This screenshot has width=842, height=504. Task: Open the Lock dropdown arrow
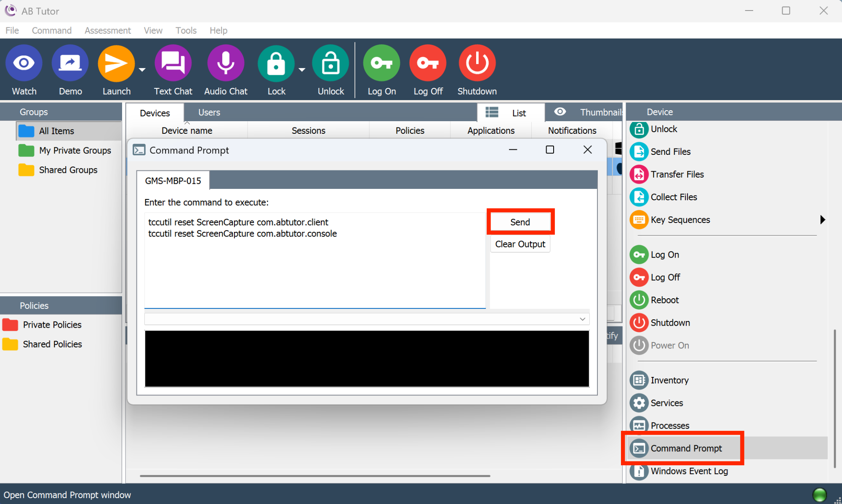[x=302, y=70]
